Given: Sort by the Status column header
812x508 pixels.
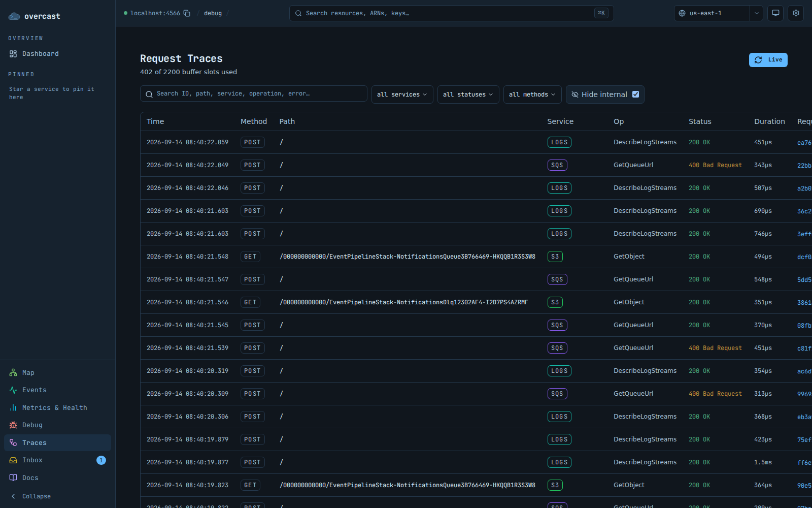Looking at the screenshot, I should pos(700,121).
